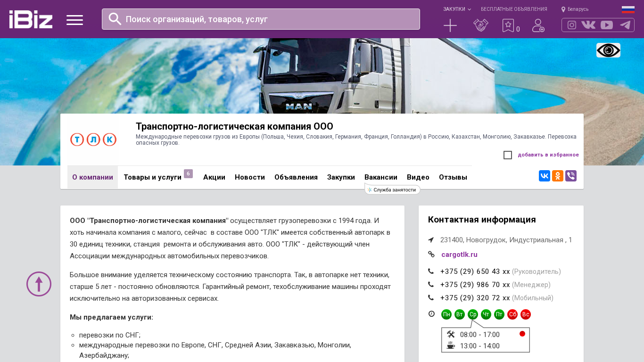
Task: Open the Новости tab
Action: tap(250, 177)
